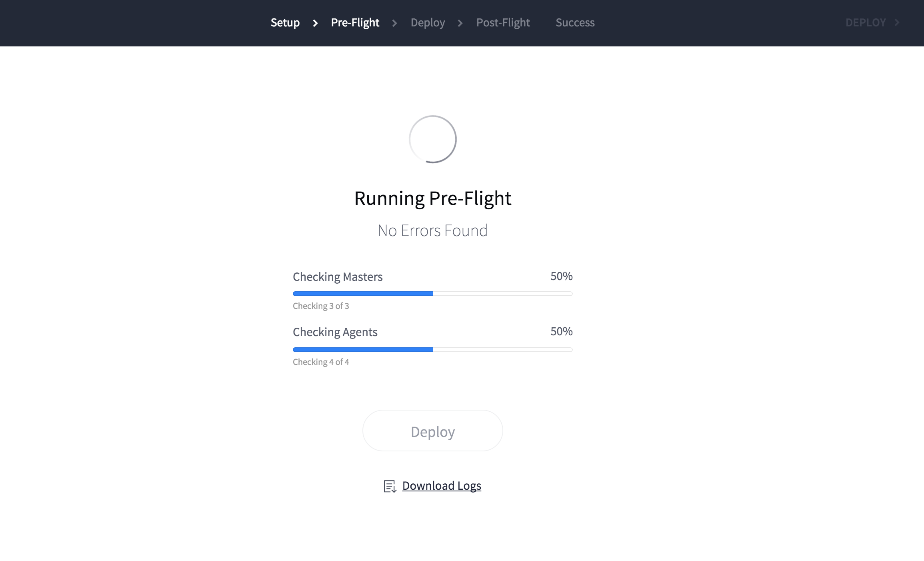Select the Success step in header

click(x=575, y=23)
